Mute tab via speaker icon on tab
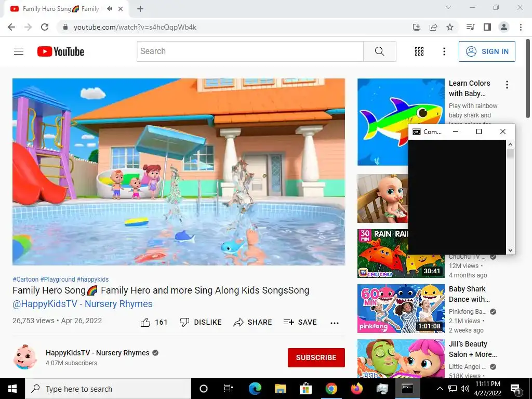The width and height of the screenshot is (532, 399). point(109,9)
